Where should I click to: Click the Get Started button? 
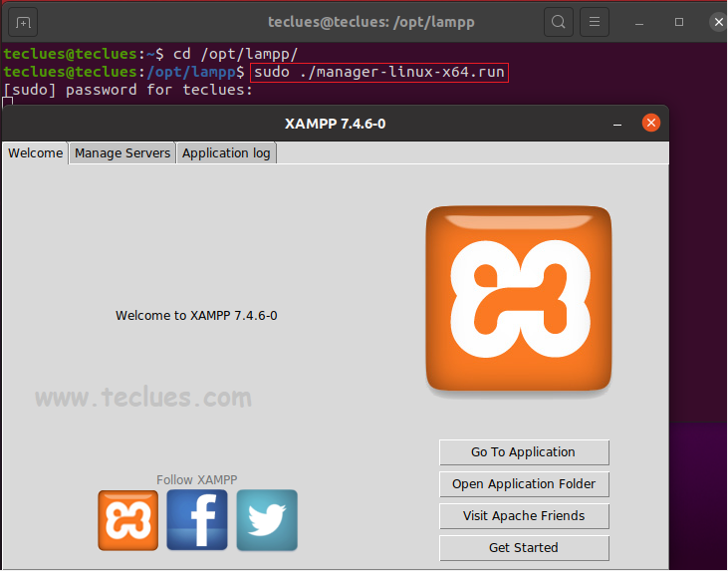(x=524, y=548)
